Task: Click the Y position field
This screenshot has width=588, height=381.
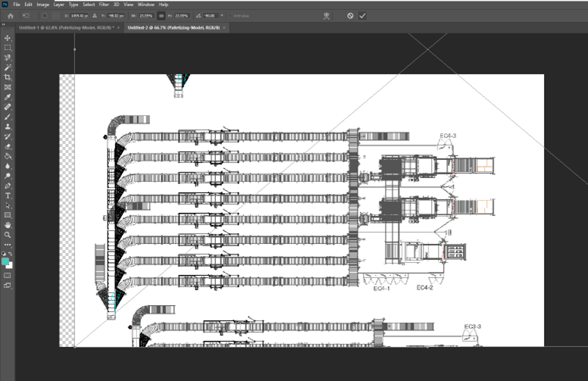Action: tap(115, 16)
